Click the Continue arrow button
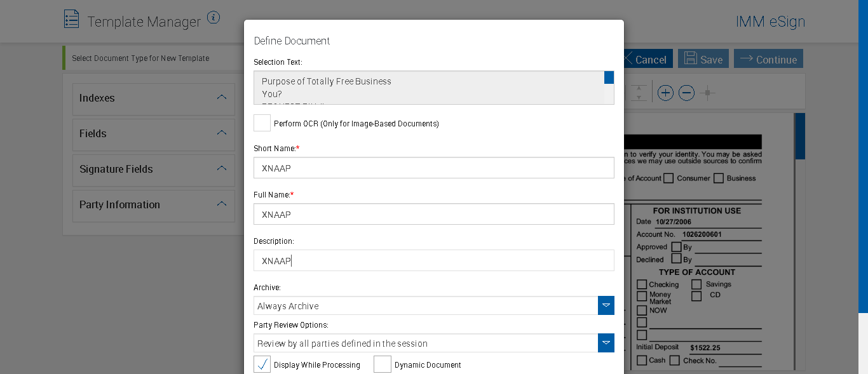868x374 pixels. click(x=768, y=59)
